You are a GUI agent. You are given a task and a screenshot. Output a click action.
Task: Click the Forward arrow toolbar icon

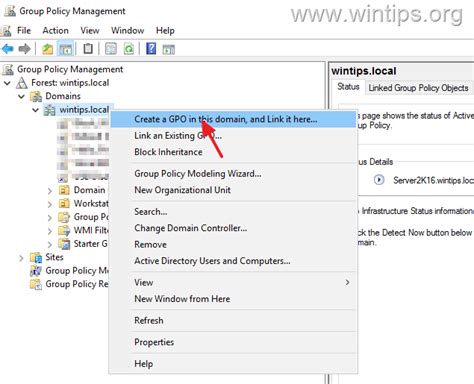pos(24,49)
